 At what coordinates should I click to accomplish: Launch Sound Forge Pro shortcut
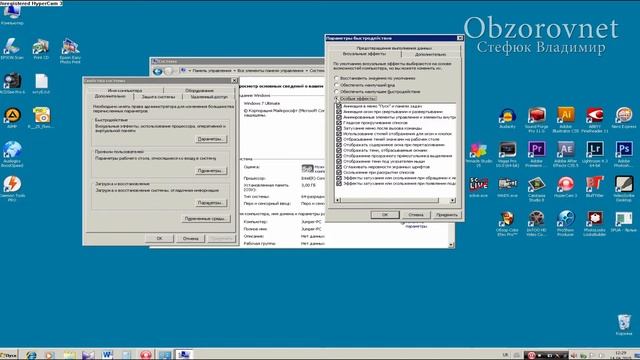[x=536, y=119]
